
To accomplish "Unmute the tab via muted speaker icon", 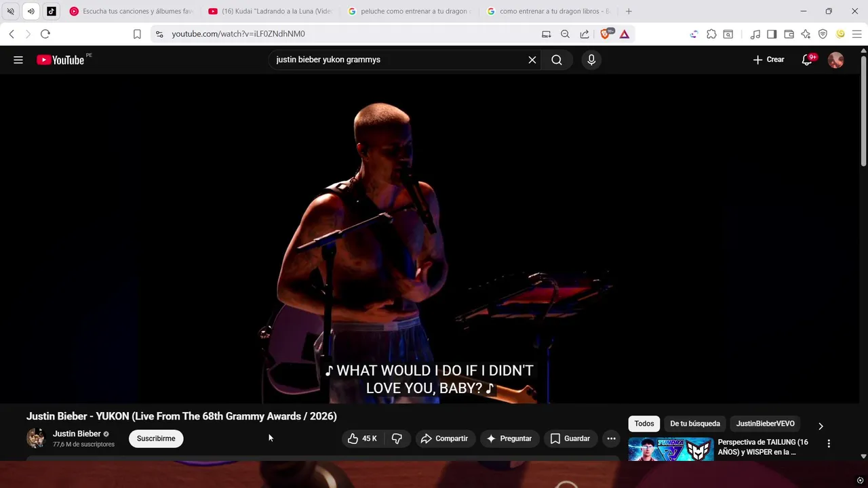I will [10, 11].
